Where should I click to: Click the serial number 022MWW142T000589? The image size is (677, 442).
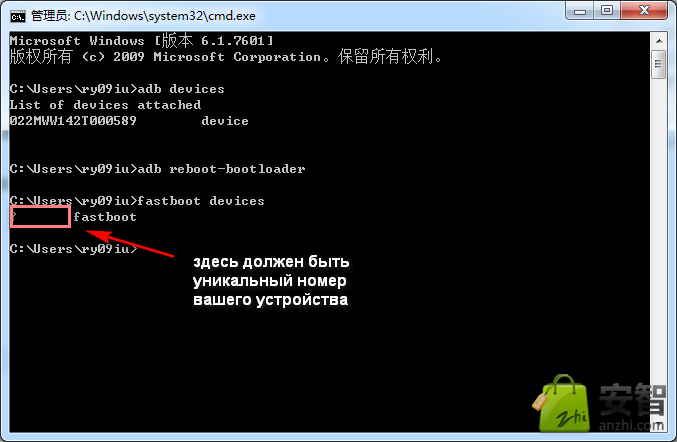pyautogui.click(x=73, y=121)
